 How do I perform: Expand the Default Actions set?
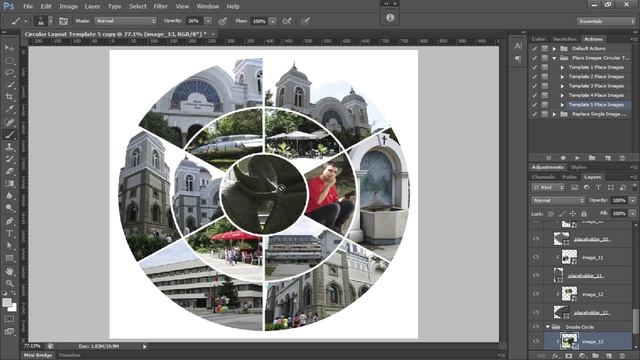(x=554, y=49)
